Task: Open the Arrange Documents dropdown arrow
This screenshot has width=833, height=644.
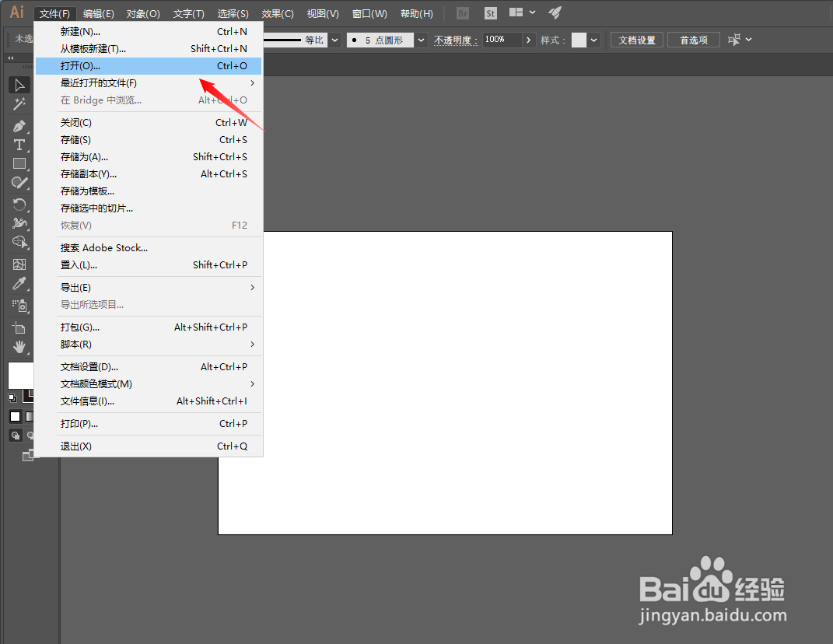Action: tap(532, 12)
